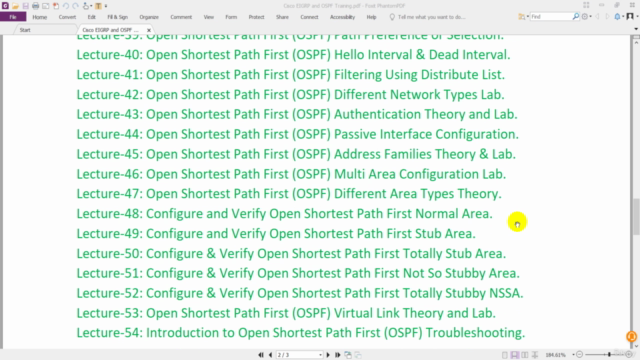The height and width of the screenshot is (360, 640).
Task: Collapse the ribbon using the small arrow
Action: pos(636,29)
